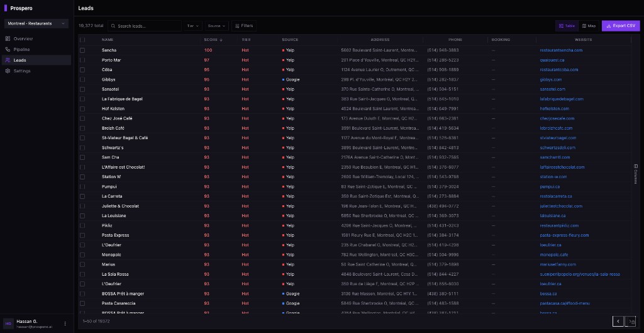Click the Pipeline icon in sidebar

click(x=8, y=49)
